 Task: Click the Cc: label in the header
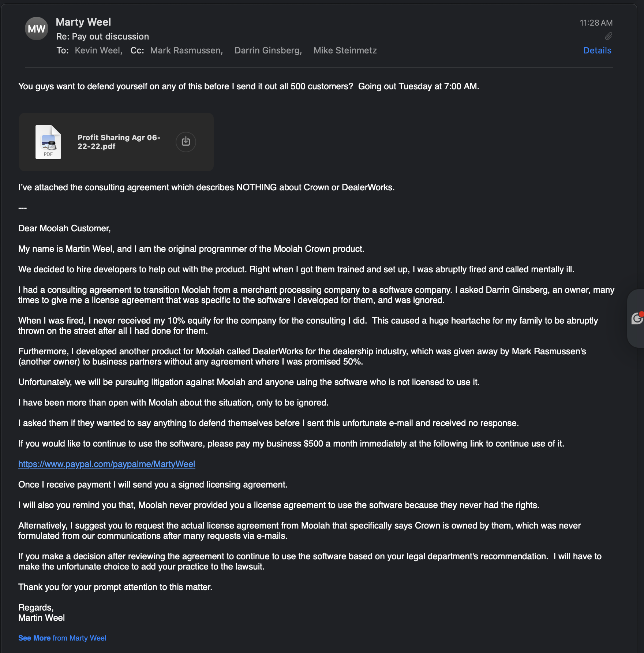click(137, 51)
